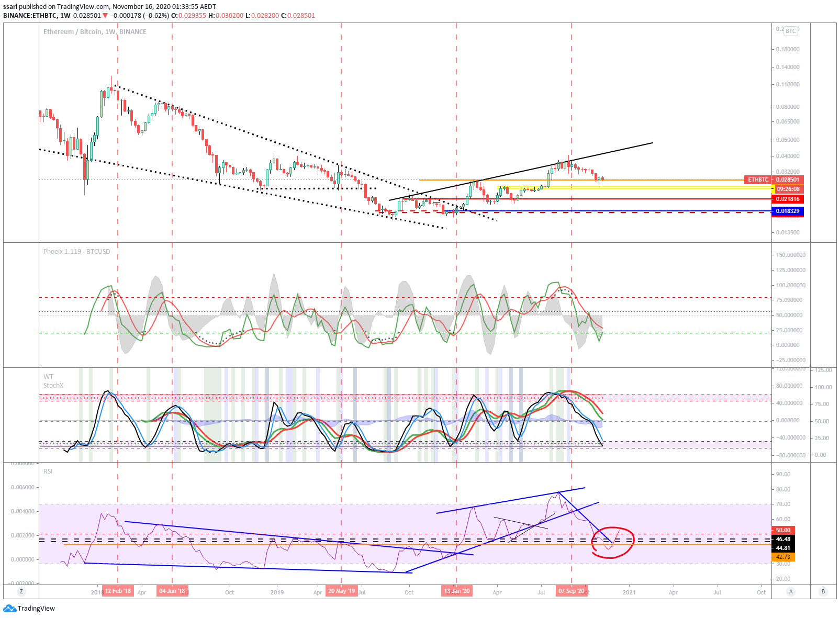Click the B button at bottom right
This screenshot has height=618, width=840.
823,591
